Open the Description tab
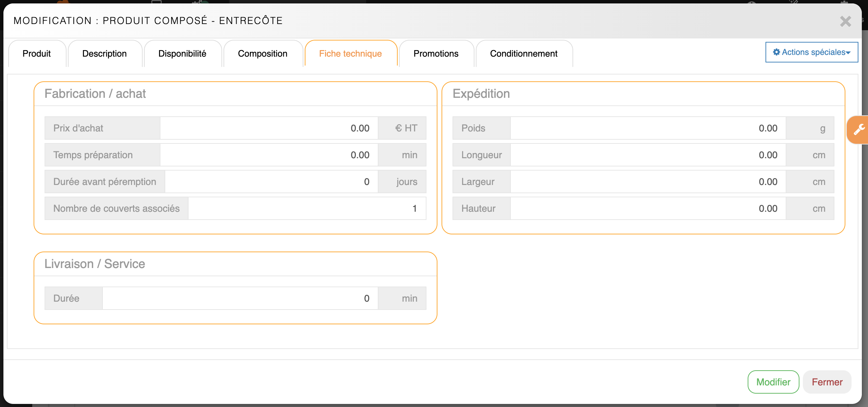868x407 pixels. click(x=105, y=54)
